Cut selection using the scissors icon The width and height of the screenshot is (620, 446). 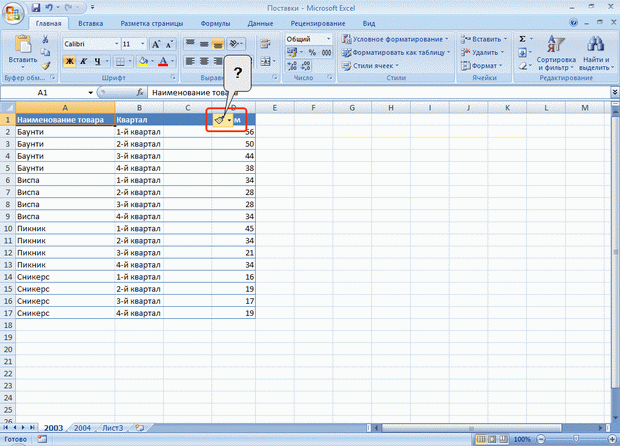point(45,39)
